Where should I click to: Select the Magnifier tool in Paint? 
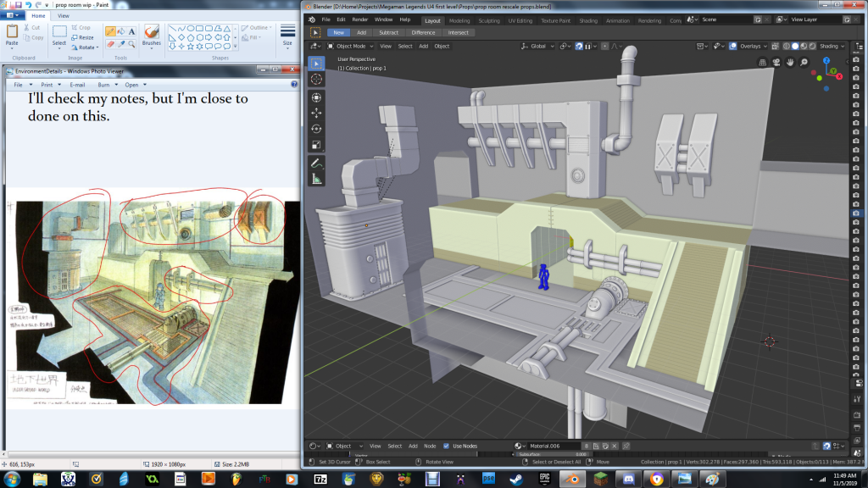pos(131,44)
